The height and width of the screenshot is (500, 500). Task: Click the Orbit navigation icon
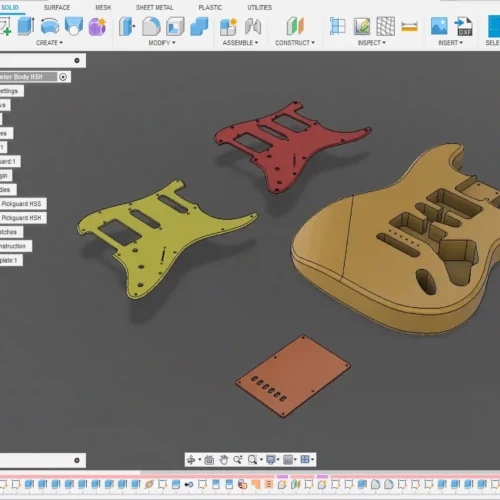click(191, 460)
